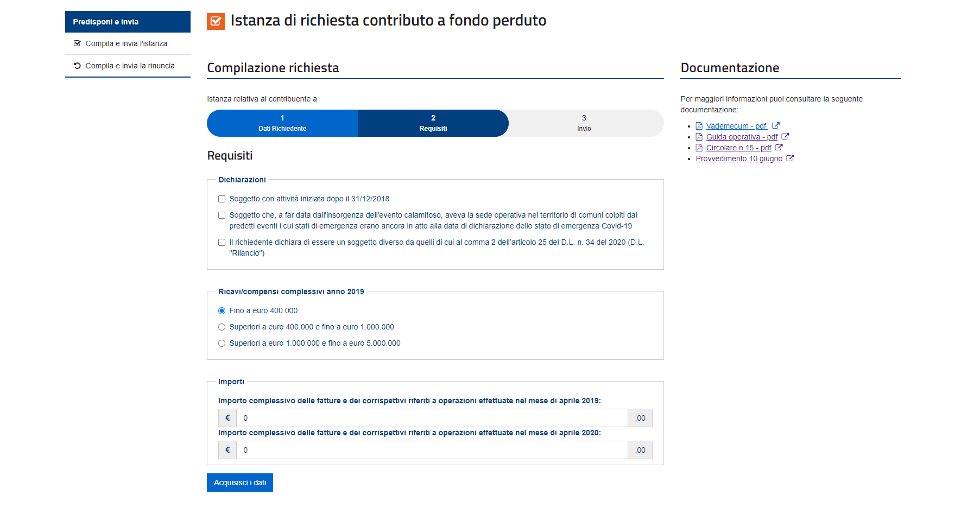The width and height of the screenshot is (980, 514).
Task: Tick the 'soggetto diverso' D.L. Rilancio checkbox
Action: [x=222, y=242]
